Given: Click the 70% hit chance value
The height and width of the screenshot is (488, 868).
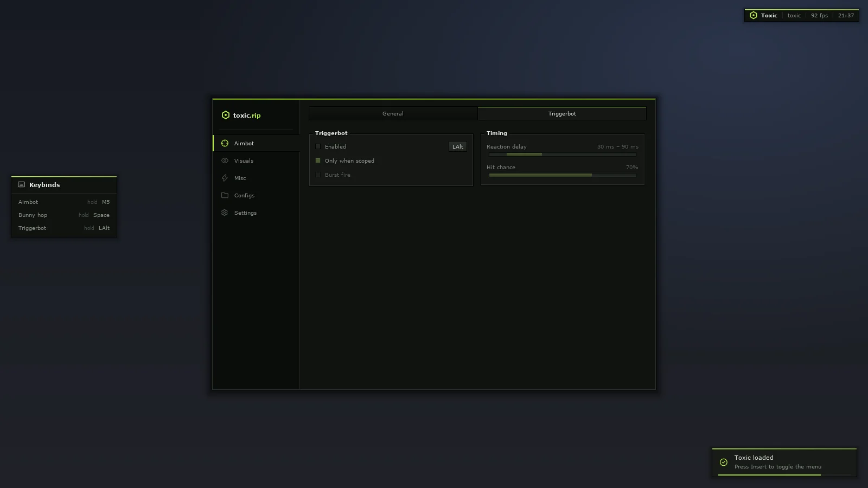Looking at the screenshot, I should click(632, 167).
